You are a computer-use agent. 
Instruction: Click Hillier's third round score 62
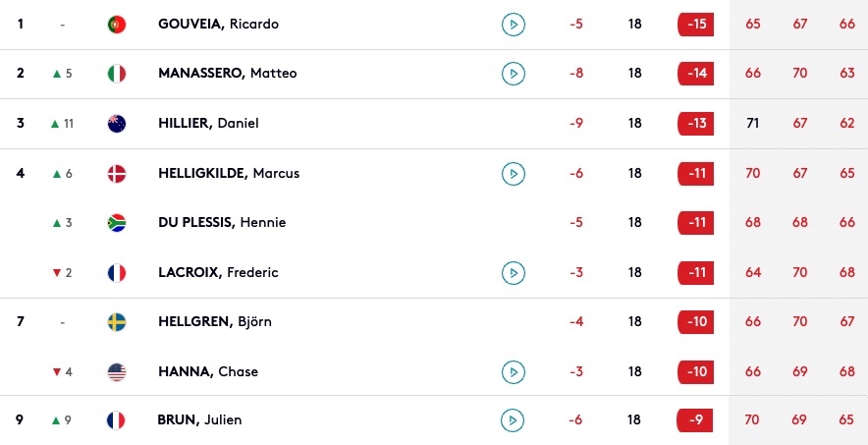[847, 124]
